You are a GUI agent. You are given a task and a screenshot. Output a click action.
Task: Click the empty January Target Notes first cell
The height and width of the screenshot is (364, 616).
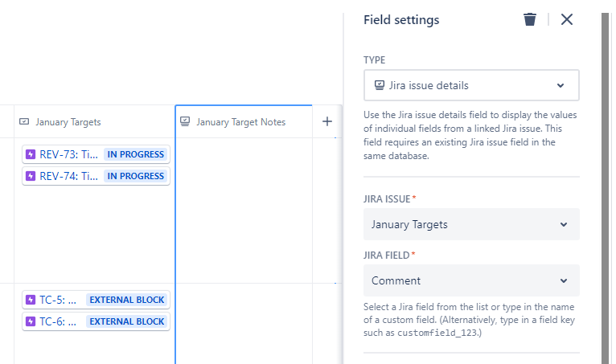244,211
